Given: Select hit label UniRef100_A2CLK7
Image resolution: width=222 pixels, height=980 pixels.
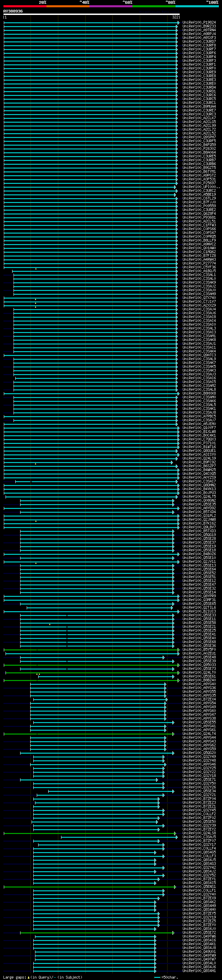Looking at the screenshot, I should pos(199,118).
